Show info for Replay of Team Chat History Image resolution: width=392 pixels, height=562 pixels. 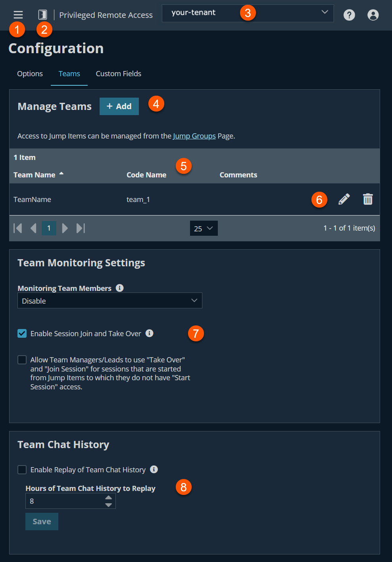[x=154, y=470]
